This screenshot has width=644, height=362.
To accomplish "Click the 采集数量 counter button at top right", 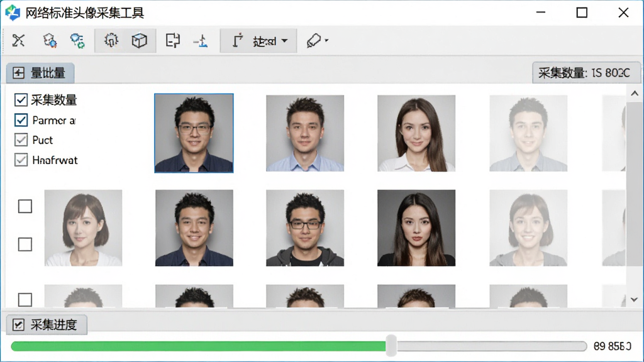I will (x=586, y=73).
